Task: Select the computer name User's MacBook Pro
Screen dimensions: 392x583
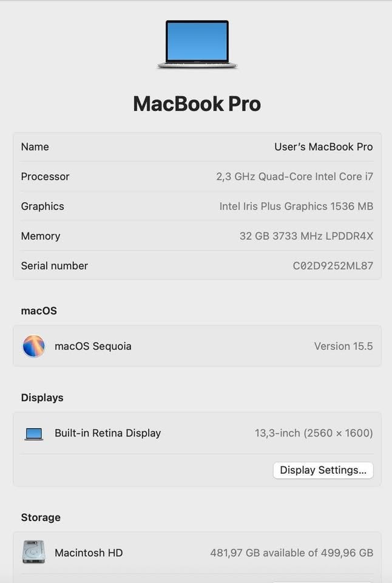Action: (323, 147)
